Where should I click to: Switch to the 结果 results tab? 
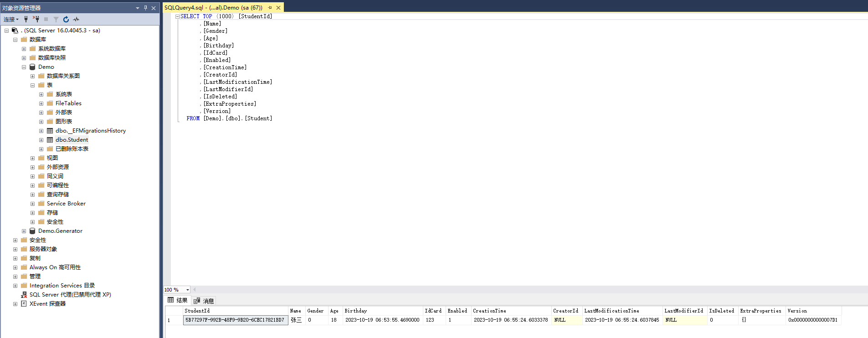click(178, 300)
